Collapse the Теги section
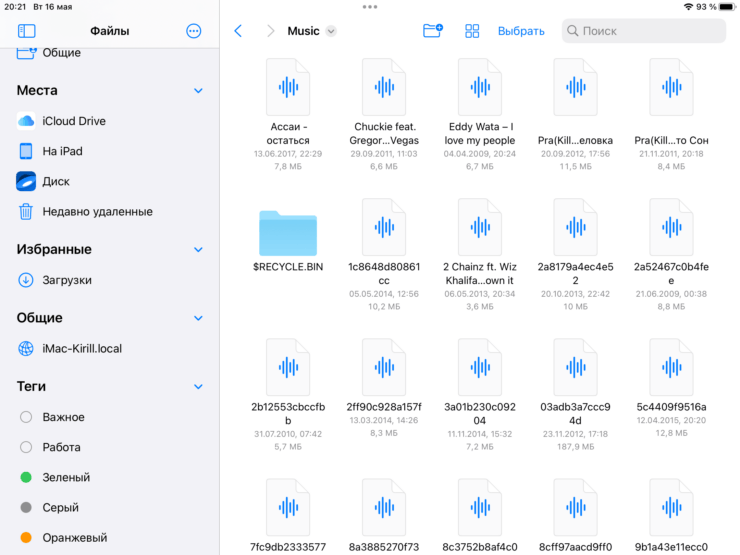740x555 pixels. pyautogui.click(x=198, y=386)
